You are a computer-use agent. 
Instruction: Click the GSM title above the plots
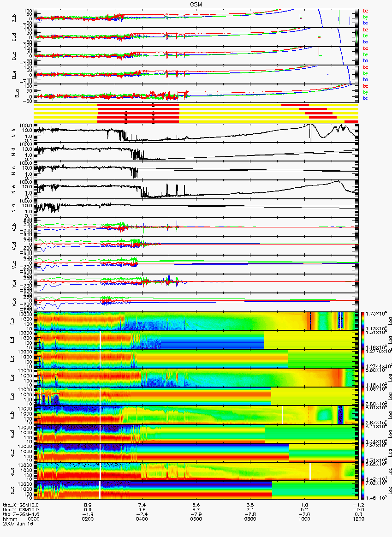click(196, 4)
